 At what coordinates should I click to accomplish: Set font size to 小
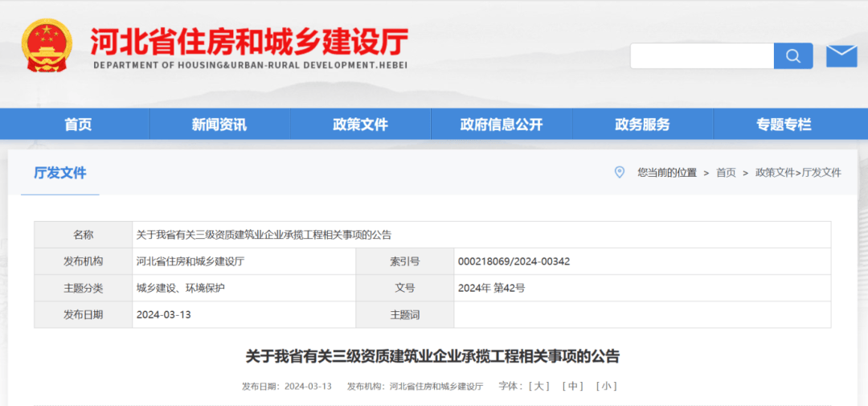pyautogui.click(x=606, y=386)
